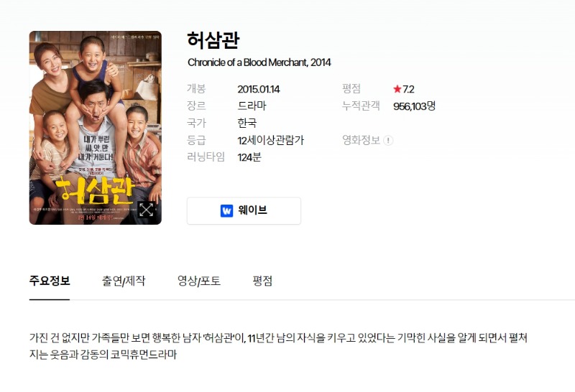Click the 허삼관 movie title heading
575x392 pixels.
click(213, 40)
